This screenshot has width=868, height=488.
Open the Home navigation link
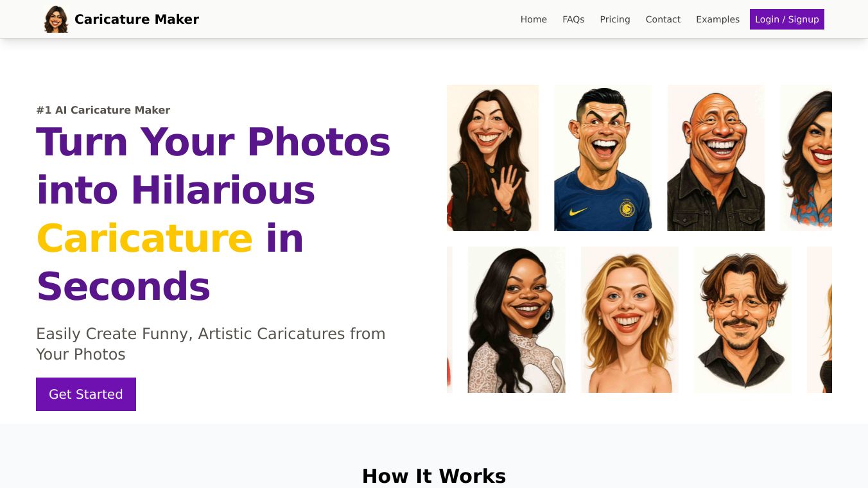(x=534, y=19)
